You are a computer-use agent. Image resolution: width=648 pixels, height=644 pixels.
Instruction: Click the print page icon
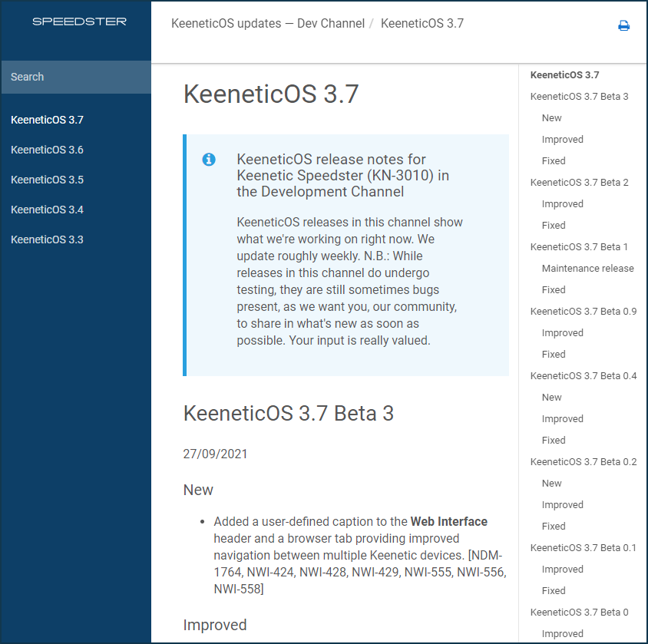[x=623, y=25]
